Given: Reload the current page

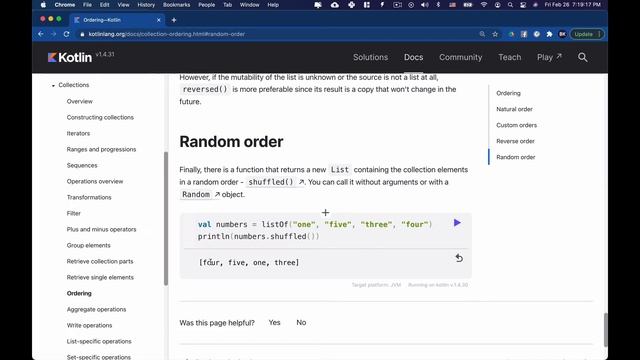Looking at the screenshot, I should coord(67,34).
